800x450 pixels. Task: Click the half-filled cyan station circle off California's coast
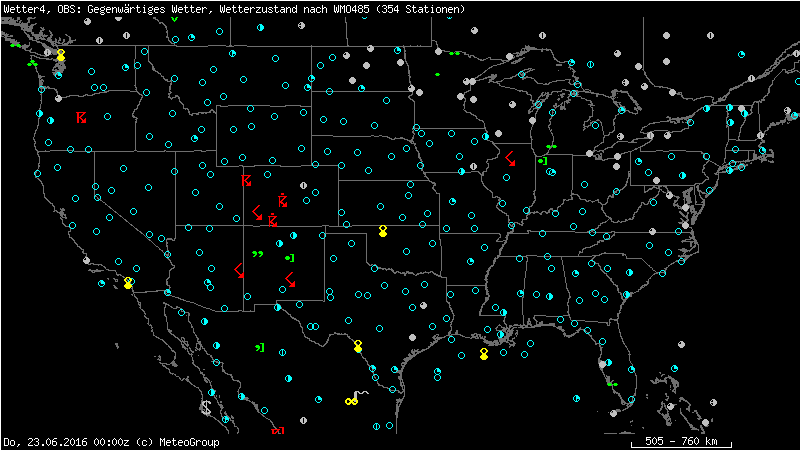pyautogui.click(x=102, y=283)
